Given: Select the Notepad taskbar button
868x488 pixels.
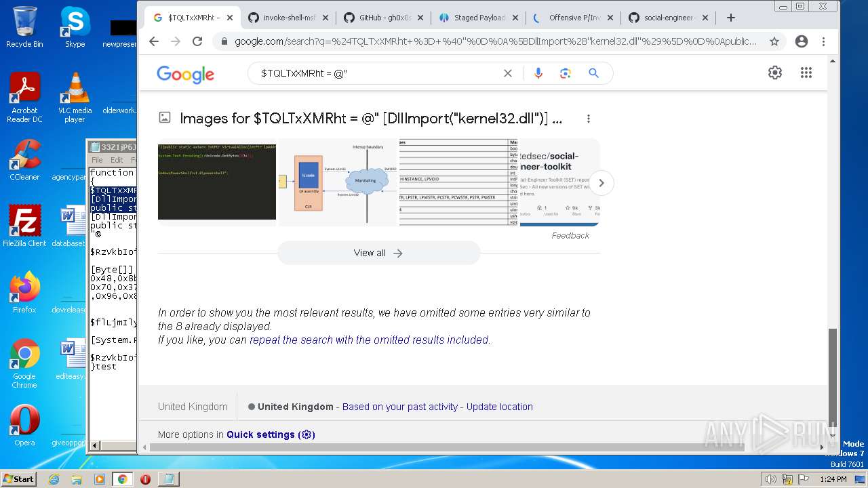Looking at the screenshot, I should point(168,479).
